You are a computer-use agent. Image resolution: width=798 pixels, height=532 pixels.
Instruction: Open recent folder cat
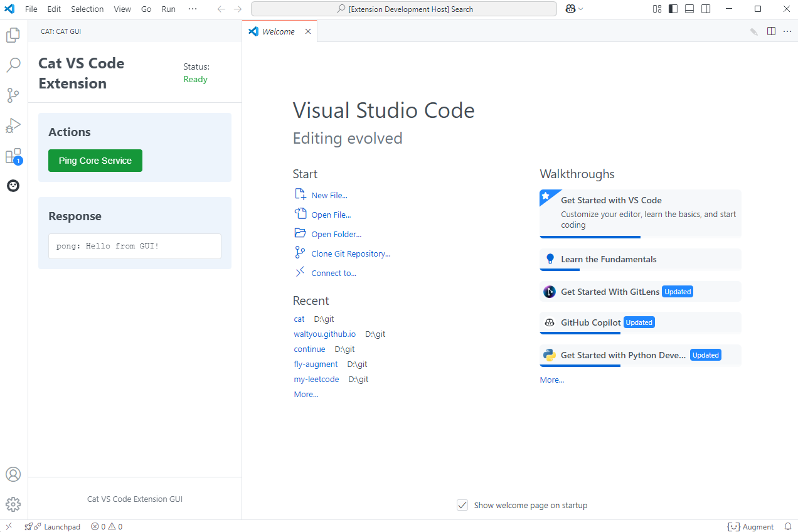pos(299,319)
